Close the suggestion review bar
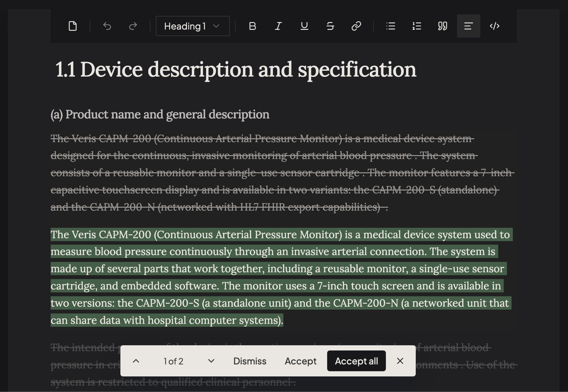Viewport: 568px width, 392px height. (400, 361)
